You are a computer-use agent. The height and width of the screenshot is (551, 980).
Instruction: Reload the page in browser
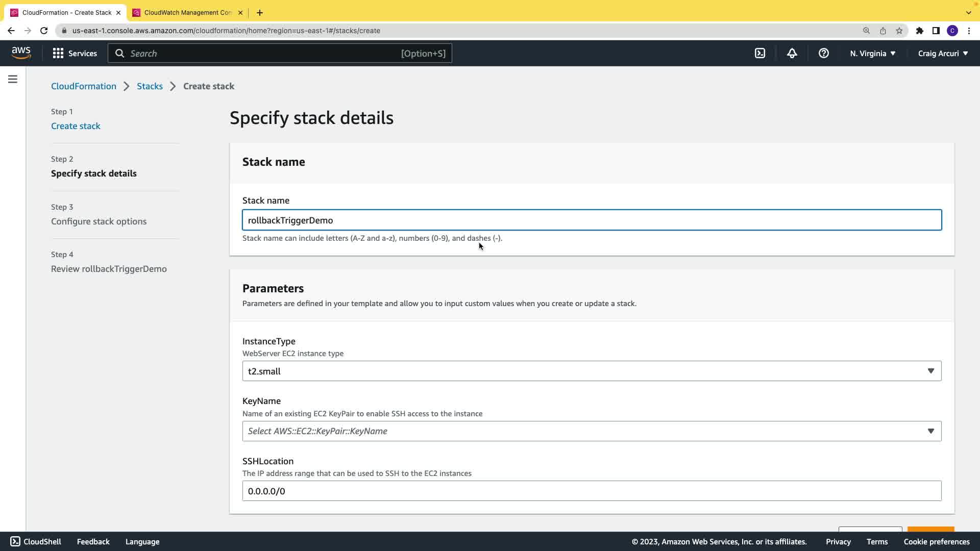coord(44,31)
